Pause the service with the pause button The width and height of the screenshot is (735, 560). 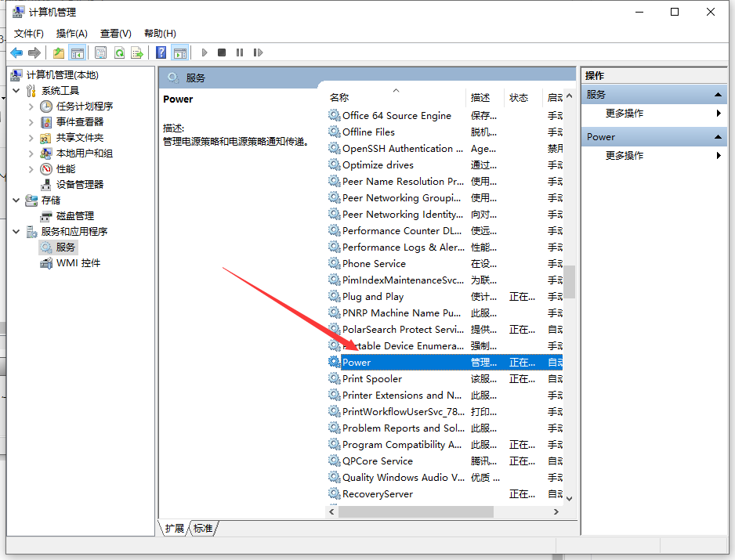pyautogui.click(x=240, y=52)
